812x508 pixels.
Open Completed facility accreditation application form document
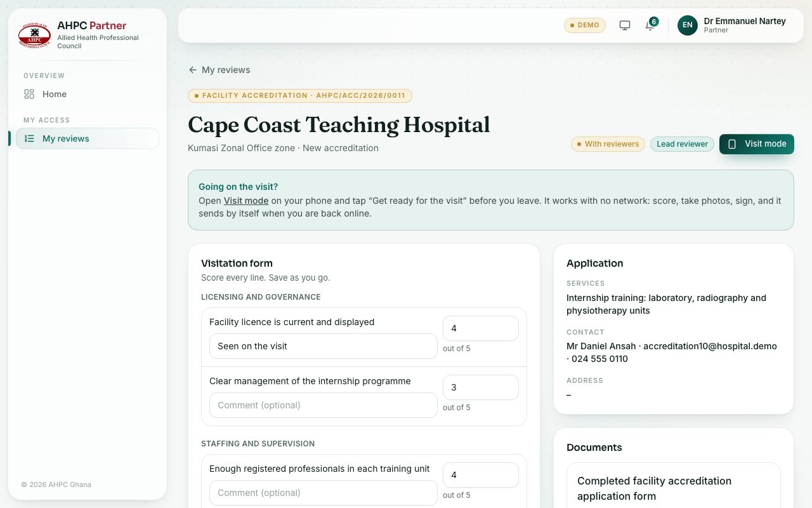pos(654,488)
